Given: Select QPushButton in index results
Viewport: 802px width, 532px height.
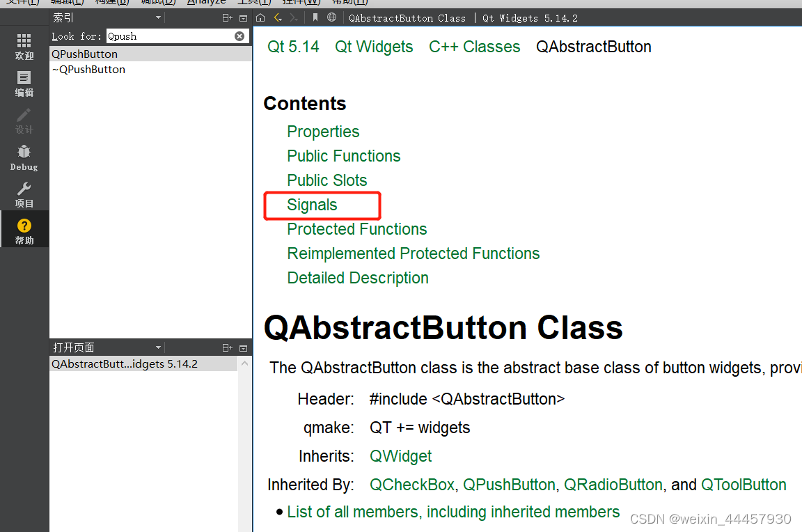Looking at the screenshot, I should click(85, 54).
